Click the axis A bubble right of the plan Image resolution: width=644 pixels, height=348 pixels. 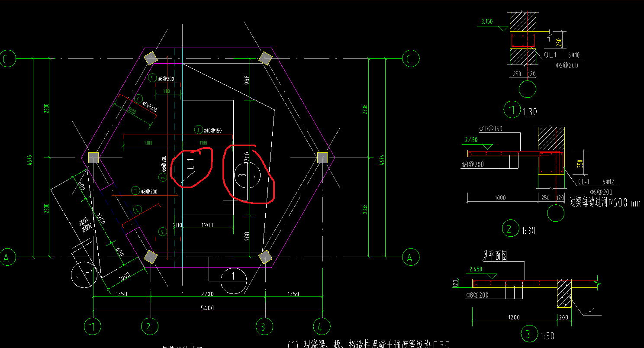[x=410, y=258]
